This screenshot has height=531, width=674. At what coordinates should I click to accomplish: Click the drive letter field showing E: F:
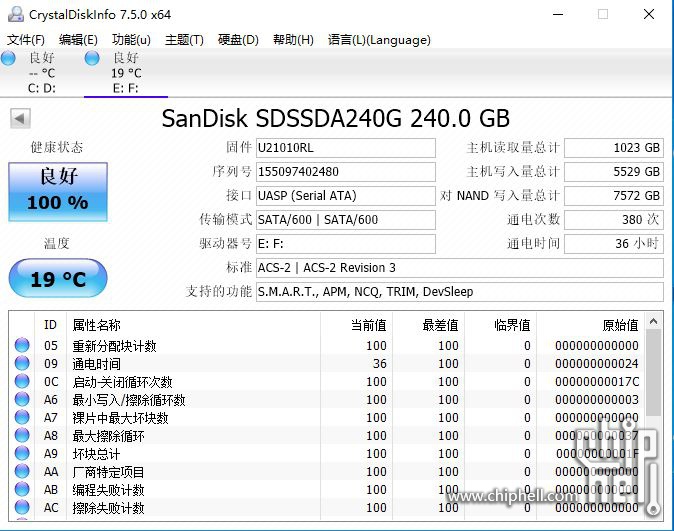[346, 244]
